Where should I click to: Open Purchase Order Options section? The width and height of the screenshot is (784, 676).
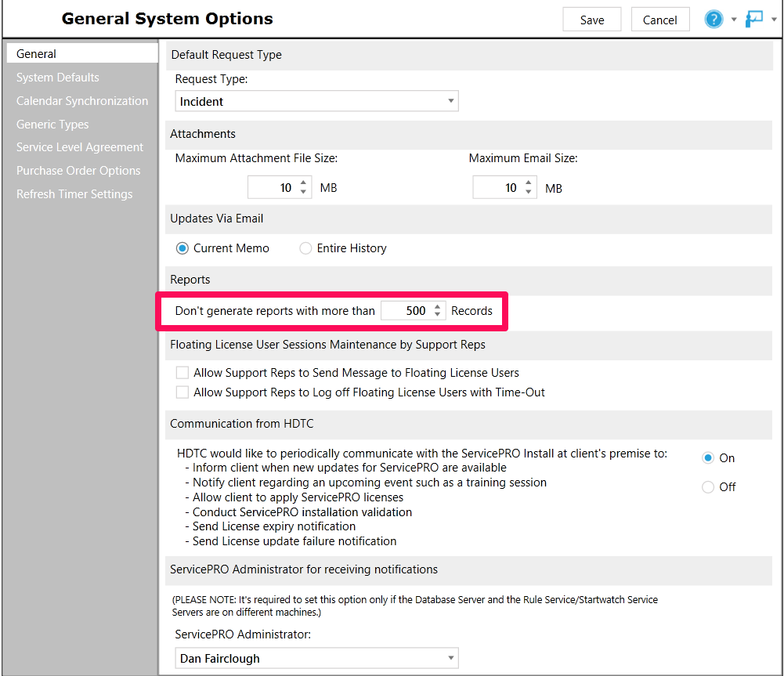78,171
